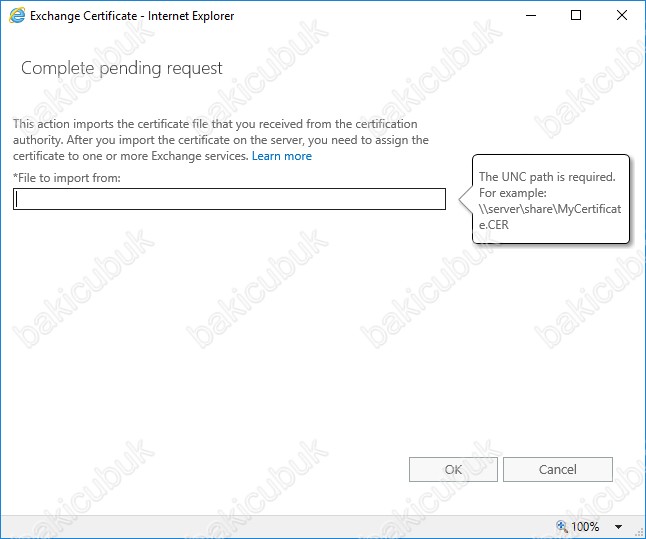This screenshot has height=539, width=646.
Task: Open the zoom level dropdown arrow
Action: click(618, 527)
